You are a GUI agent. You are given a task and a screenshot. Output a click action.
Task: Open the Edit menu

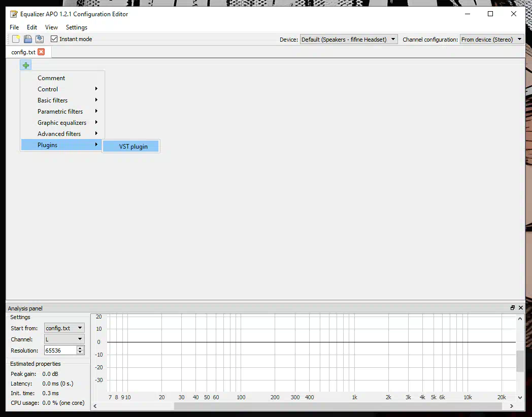pos(32,27)
